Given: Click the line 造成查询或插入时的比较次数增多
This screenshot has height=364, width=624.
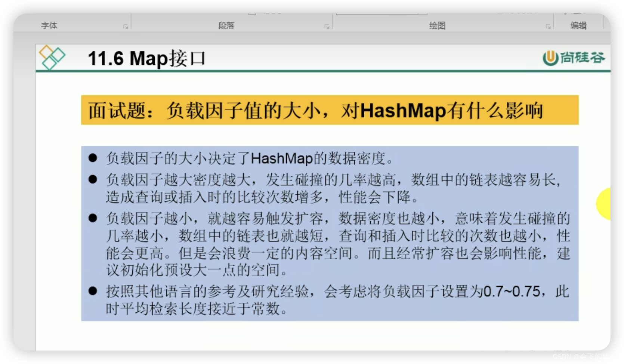Looking at the screenshot, I should [x=262, y=197].
